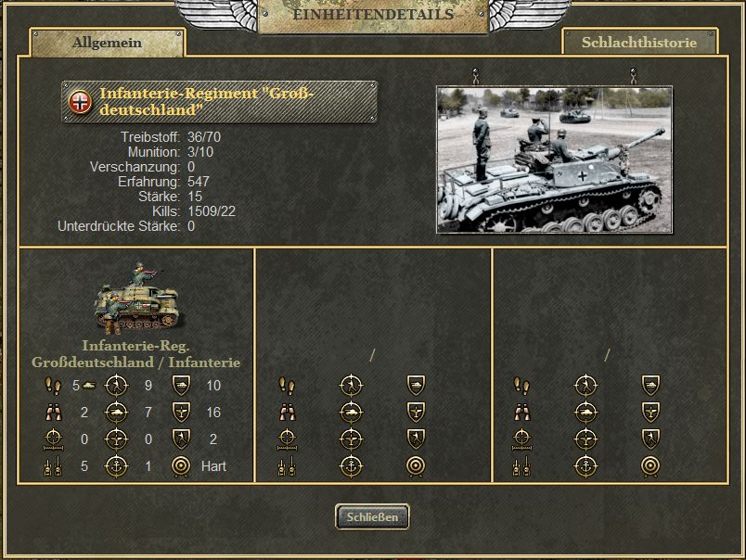Viewport: 746px width, 560px height.
Task: Click the soft attack value 9
Action: pyautogui.click(x=148, y=386)
